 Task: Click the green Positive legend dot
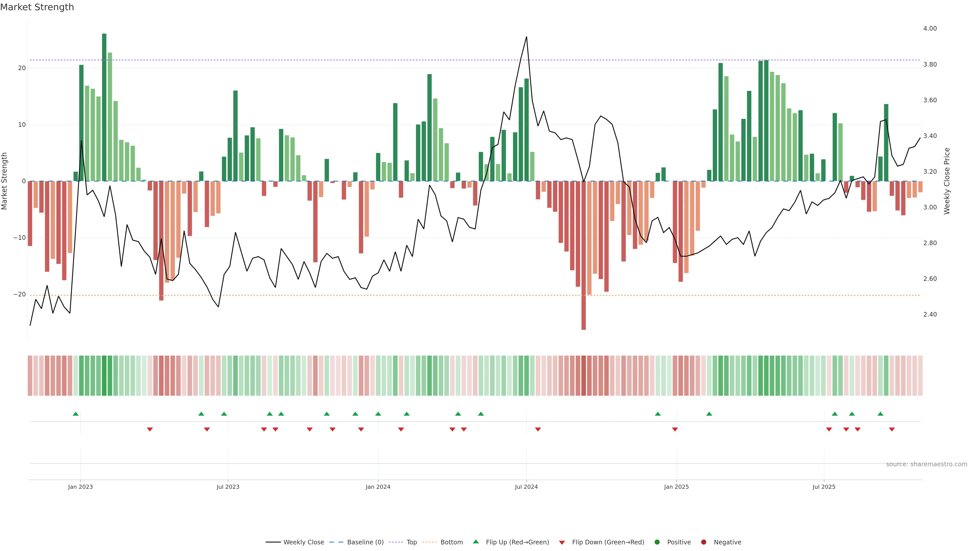(657, 542)
